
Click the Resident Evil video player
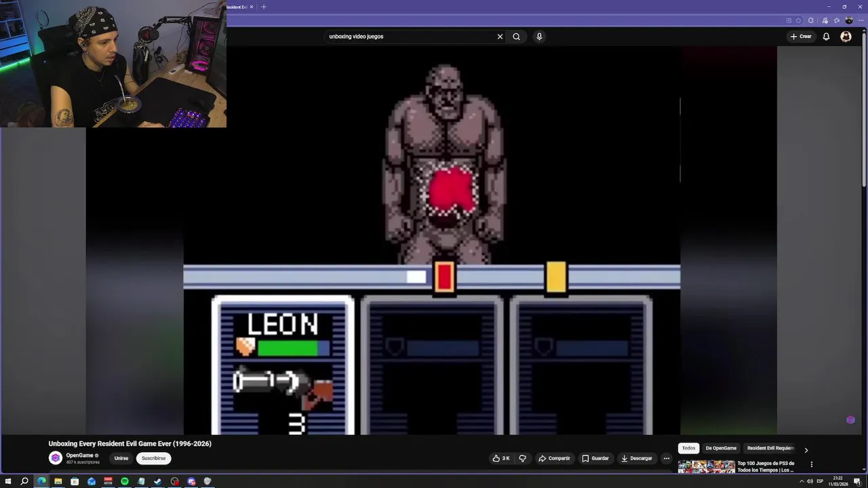pyautogui.click(x=432, y=241)
